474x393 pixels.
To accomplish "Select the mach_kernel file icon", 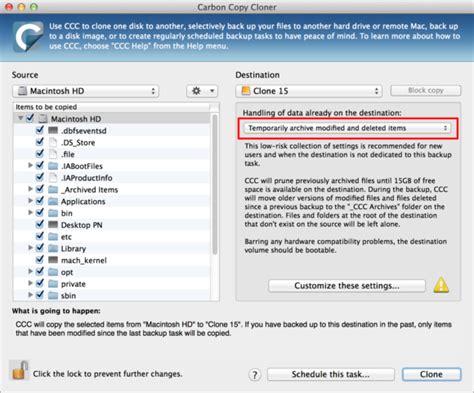I will pos(53,260).
